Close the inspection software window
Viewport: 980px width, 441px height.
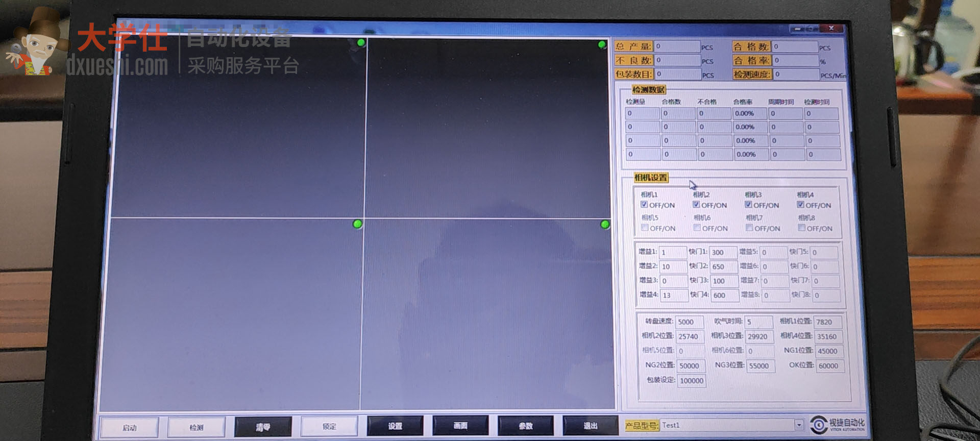tap(831, 28)
